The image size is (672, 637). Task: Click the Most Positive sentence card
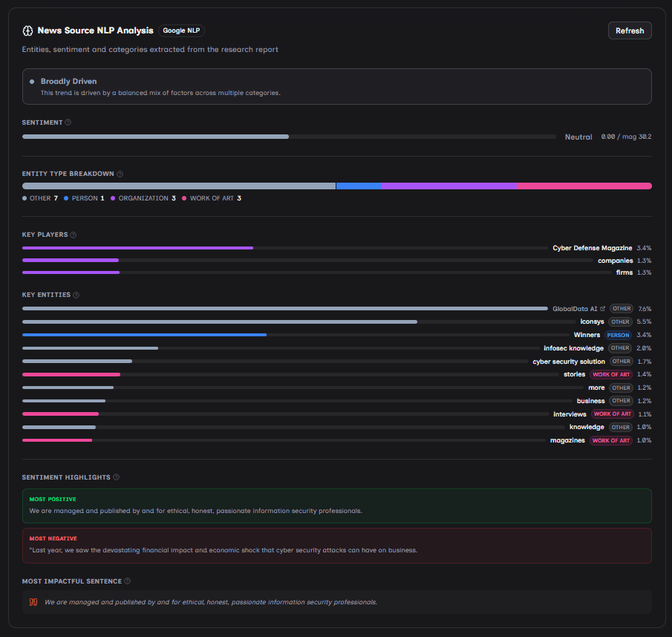(x=337, y=506)
